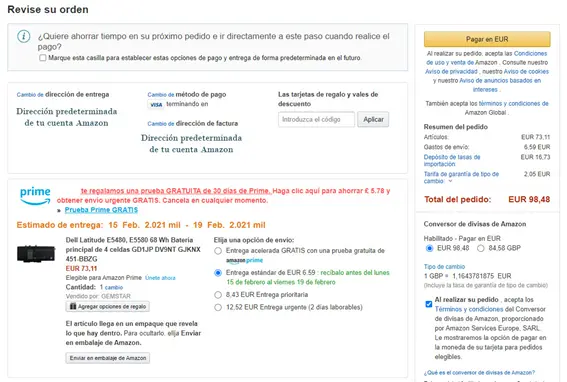Click the Prime logo
Viewport: 567px width, 382px height.
35,196
